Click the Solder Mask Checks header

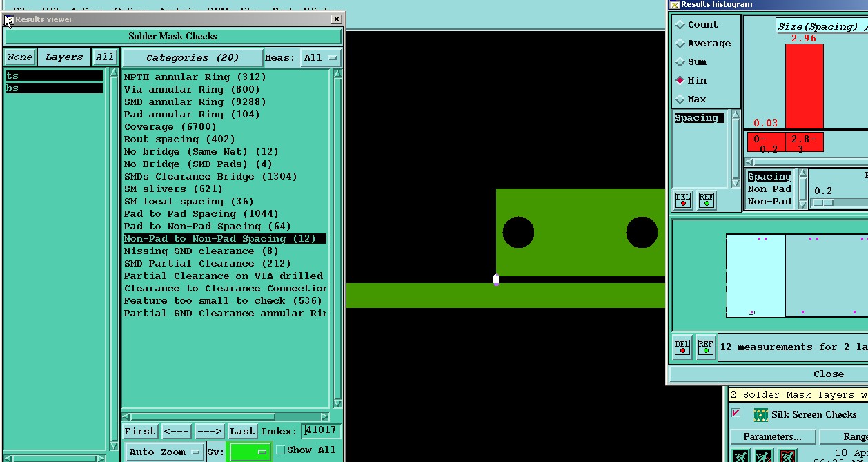[x=172, y=36]
